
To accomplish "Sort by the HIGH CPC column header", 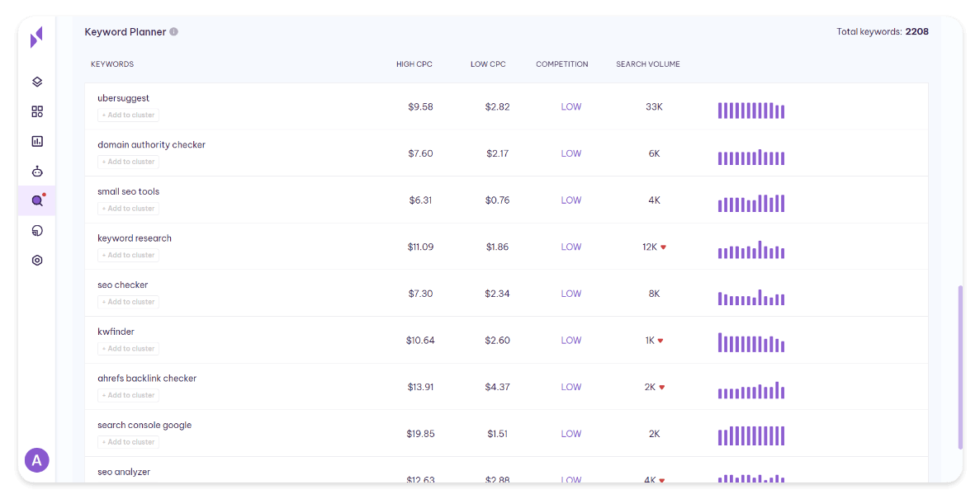I will (414, 64).
